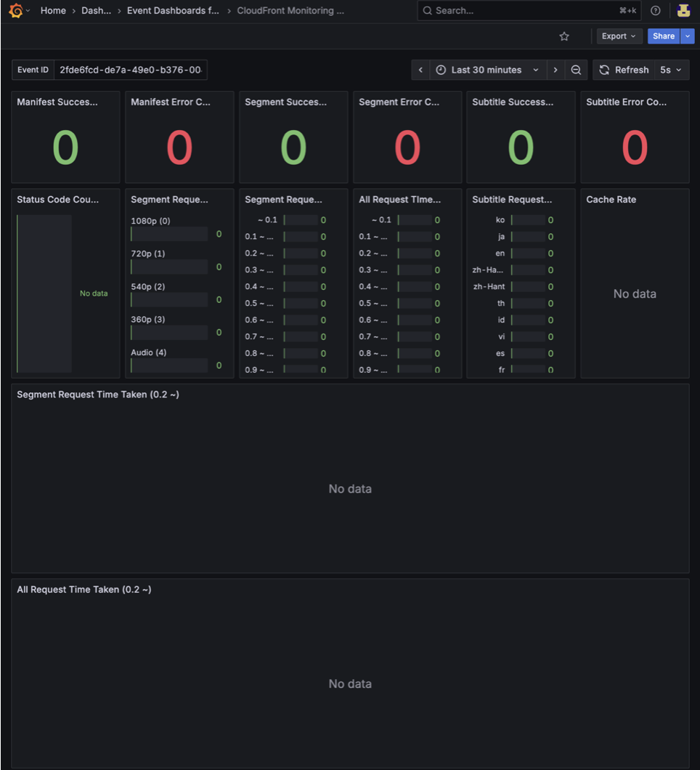Screen dimensions: 700x770
Task: Open Segment Error C... panel title
Action: pyautogui.click(x=399, y=102)
